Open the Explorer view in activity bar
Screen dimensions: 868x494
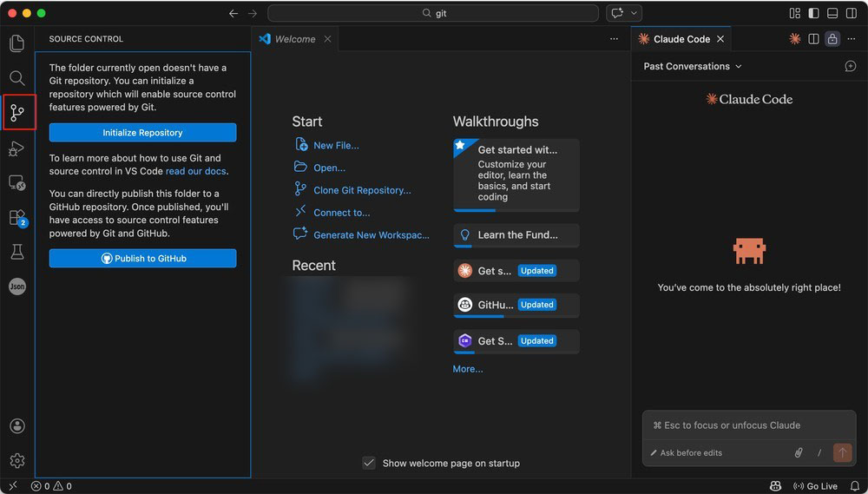17,43
